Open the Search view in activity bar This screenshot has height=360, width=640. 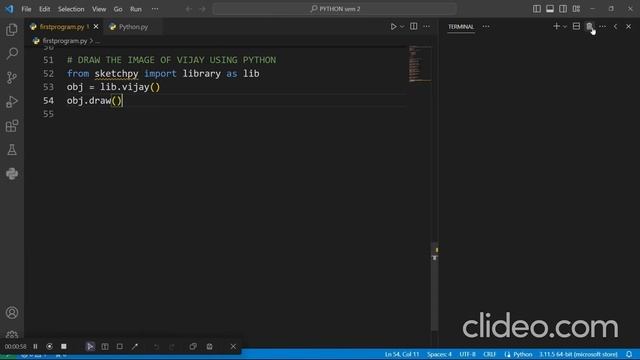pos(12,53)
